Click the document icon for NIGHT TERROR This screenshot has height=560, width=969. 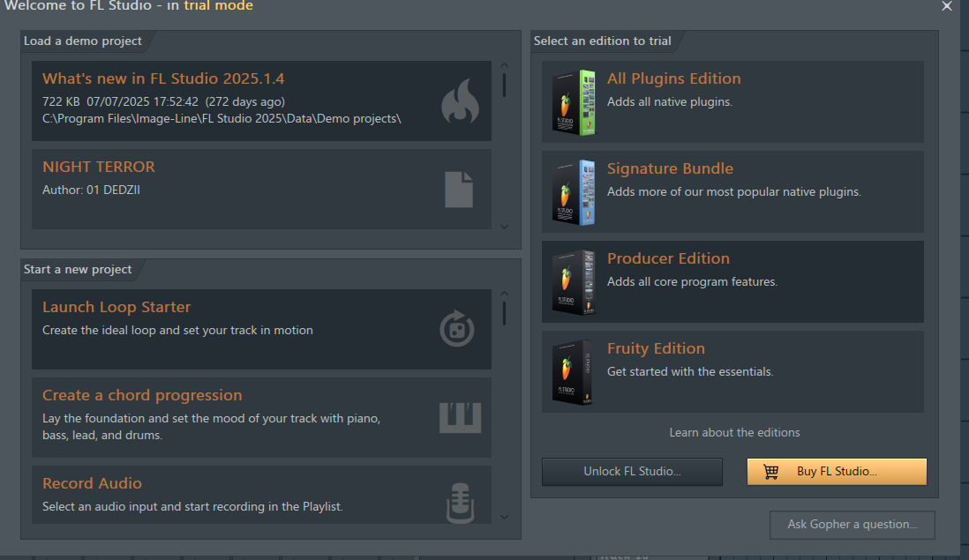pyautogui.click(x=459, y=190)
